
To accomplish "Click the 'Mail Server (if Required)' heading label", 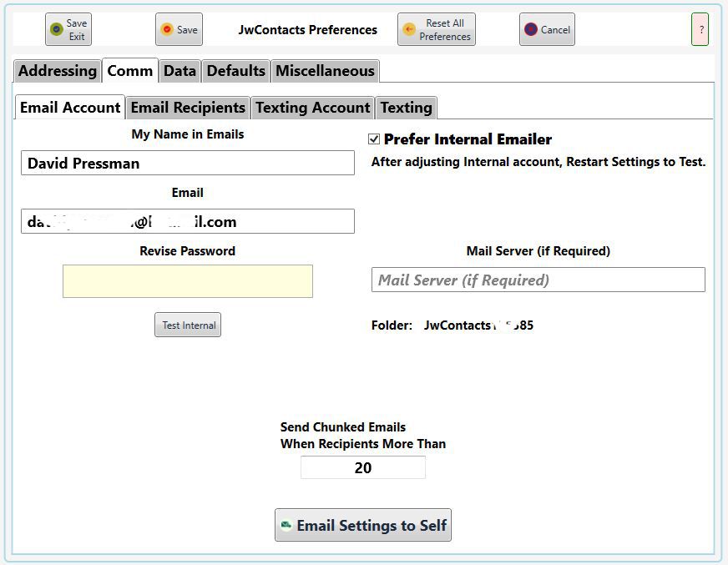I will (x=538, y=251).
